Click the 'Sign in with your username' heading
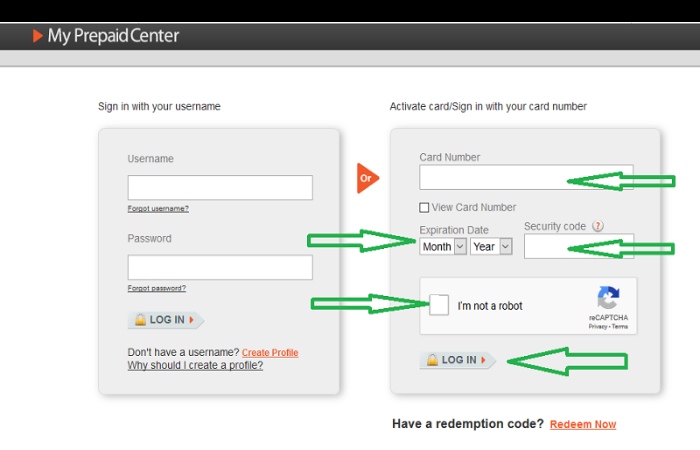 coord(159,106)
